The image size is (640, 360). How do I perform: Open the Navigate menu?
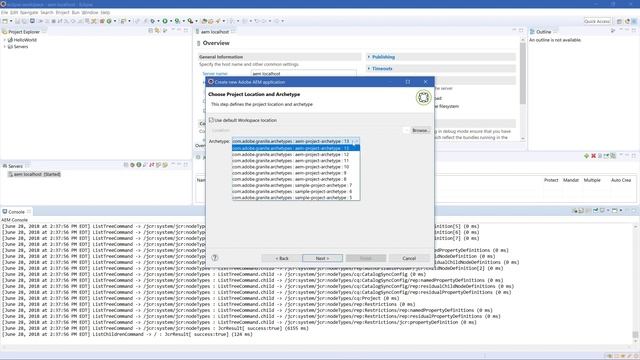[x=29, y=13]
